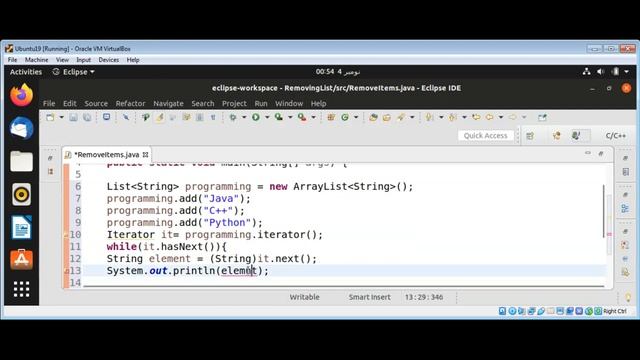Click the New Java Class green icon
The width and height of the screenshot is (640, 360).
click(345, 118)
